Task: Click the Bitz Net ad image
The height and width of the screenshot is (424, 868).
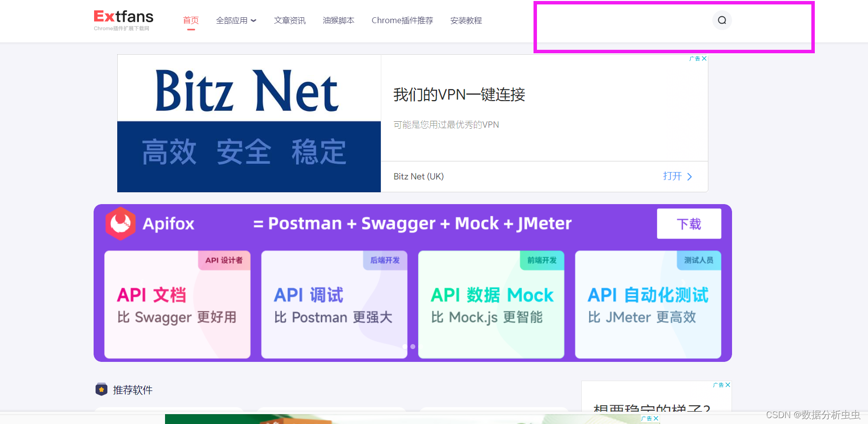Action: tap(249, 123)
